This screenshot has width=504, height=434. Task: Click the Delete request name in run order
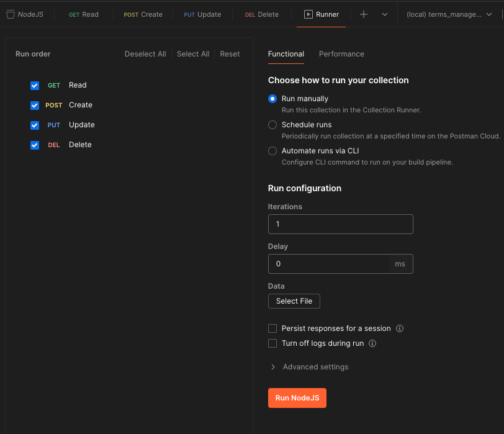[x=80, y=145]
